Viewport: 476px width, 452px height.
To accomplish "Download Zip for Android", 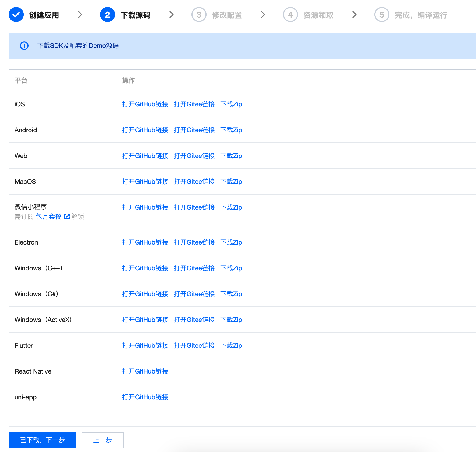I will pyautogui.click(x=231, y=130).
